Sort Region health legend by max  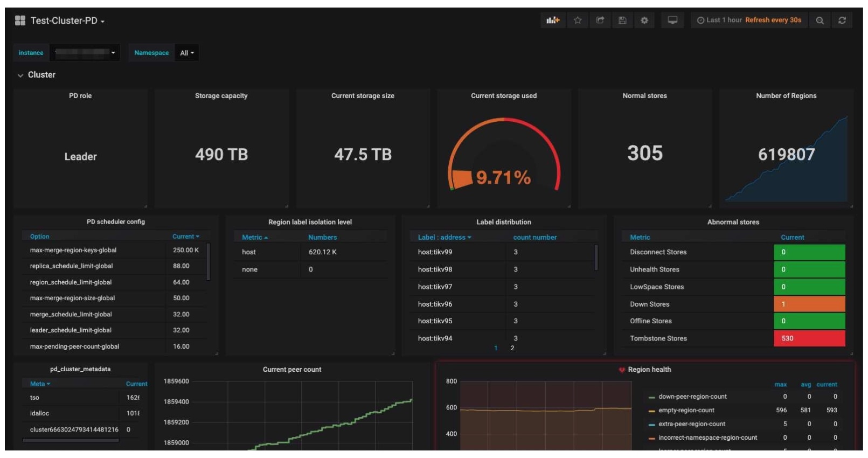(x=781, y=385)
